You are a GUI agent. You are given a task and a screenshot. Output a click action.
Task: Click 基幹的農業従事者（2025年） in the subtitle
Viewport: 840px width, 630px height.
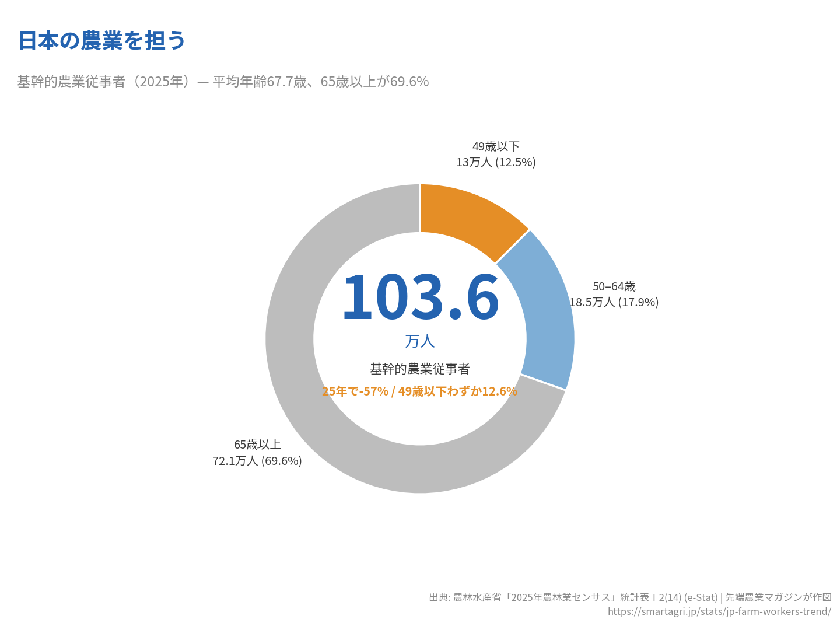coord(105,82)
